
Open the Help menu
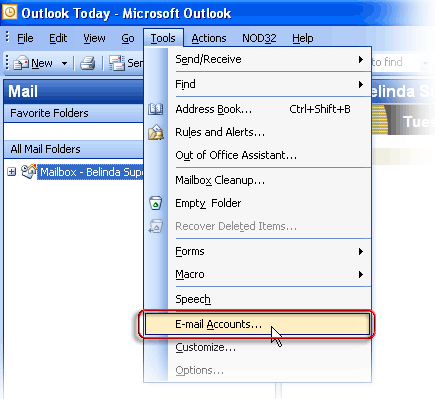303,38
